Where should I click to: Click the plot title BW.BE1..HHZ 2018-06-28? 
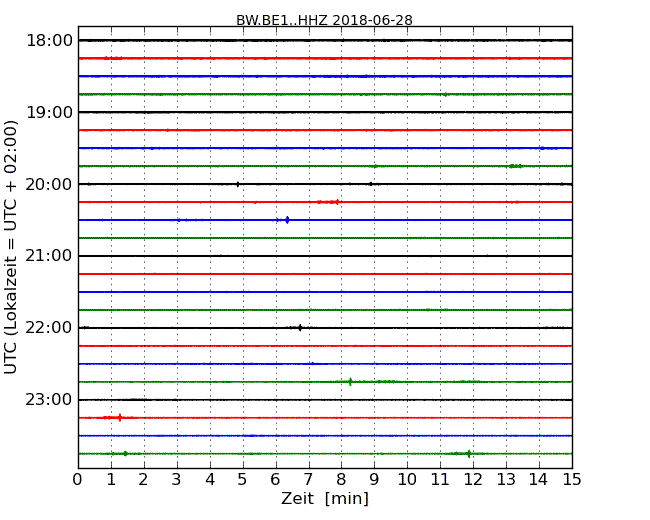324,20
